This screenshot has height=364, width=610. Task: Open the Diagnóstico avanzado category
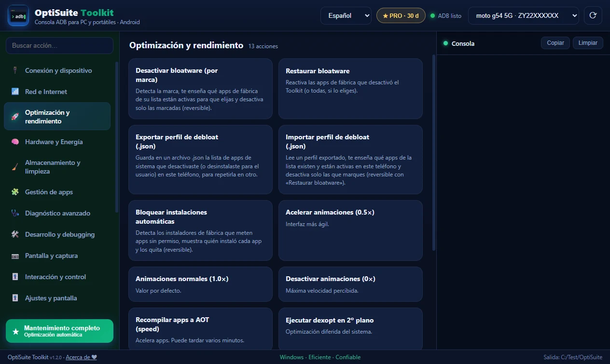(x=57, y=213)
